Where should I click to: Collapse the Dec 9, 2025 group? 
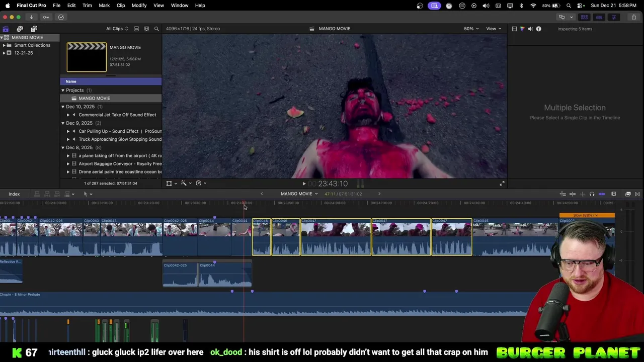tap(63, 123)
